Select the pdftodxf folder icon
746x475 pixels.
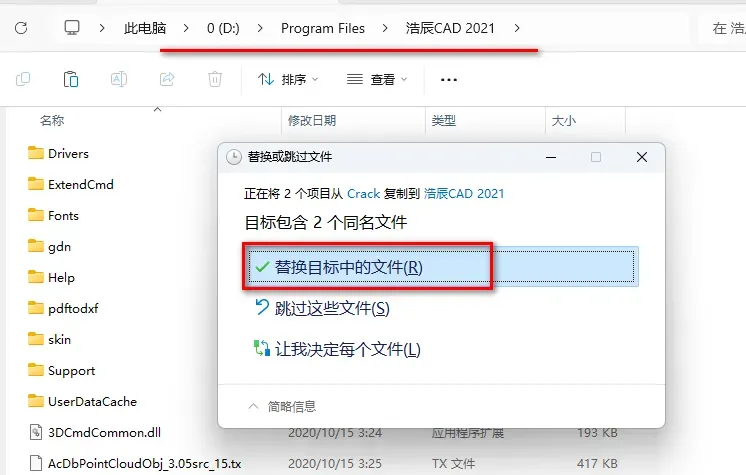(36, 308)
